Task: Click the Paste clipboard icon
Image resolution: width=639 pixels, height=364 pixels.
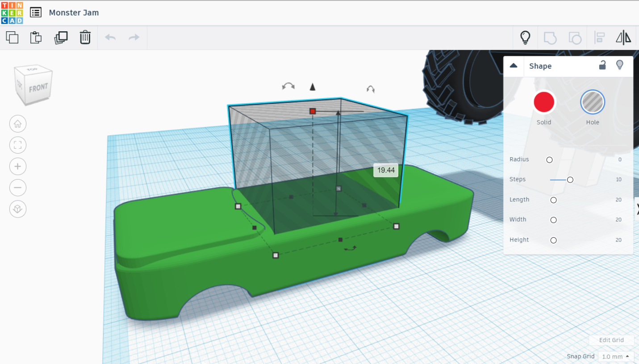Action: [x=36, y=38]
